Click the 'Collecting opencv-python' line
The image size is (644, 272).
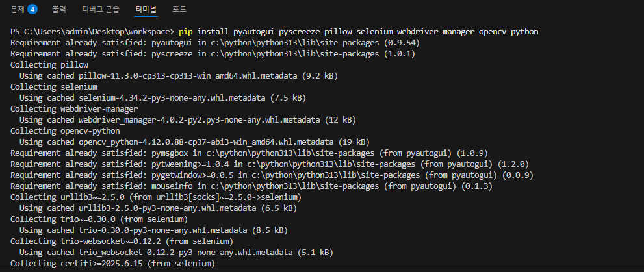65,131
